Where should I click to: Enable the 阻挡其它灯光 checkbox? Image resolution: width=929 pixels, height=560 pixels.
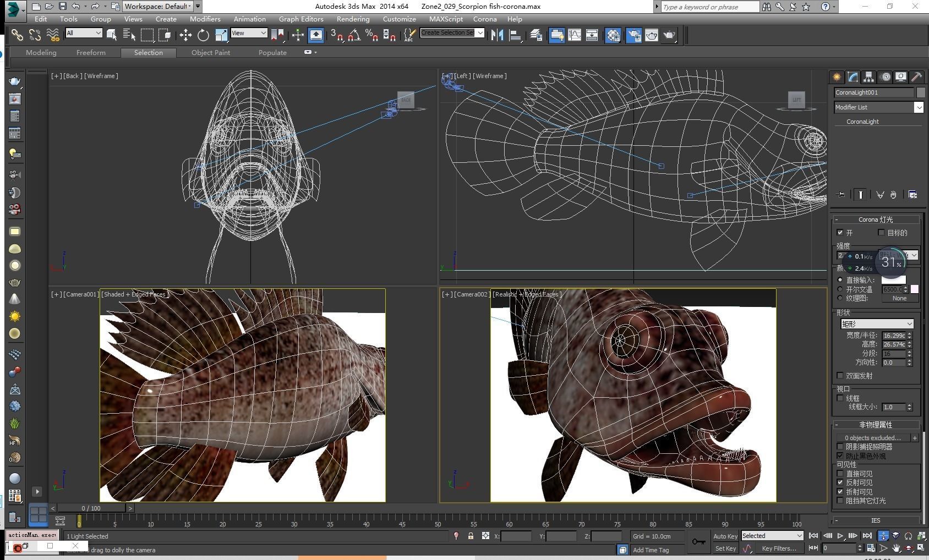[840, 501]
